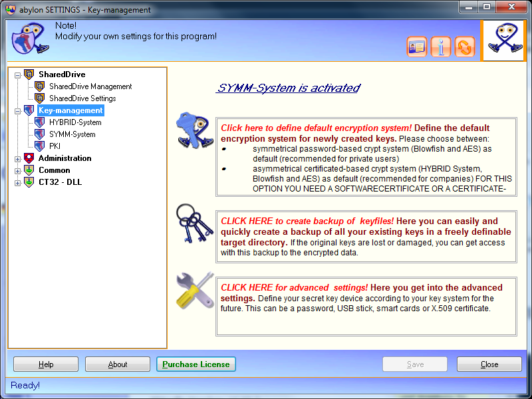Select CT32 - DLL in the tree
The height and width of the screenshot is (399, 532).
(60, 182)
